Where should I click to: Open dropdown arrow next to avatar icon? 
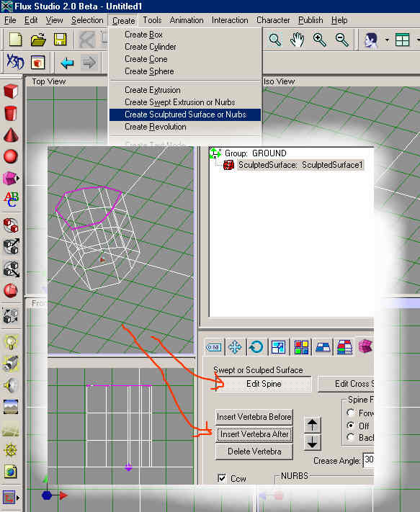coord(387,40)
